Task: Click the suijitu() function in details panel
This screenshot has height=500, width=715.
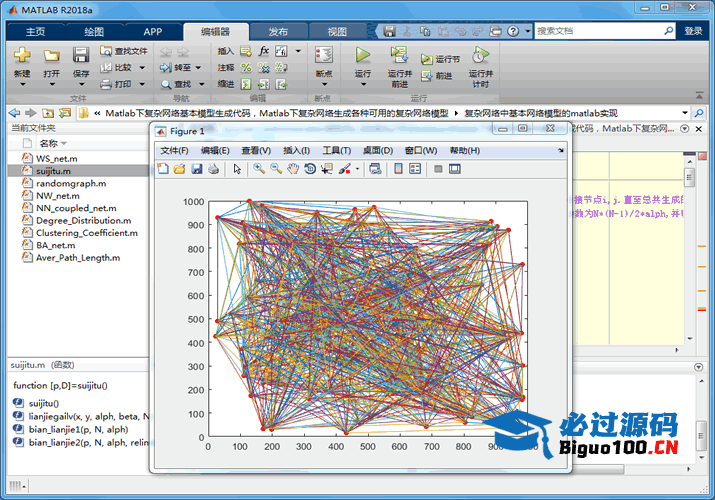Action: coord(44,403)
